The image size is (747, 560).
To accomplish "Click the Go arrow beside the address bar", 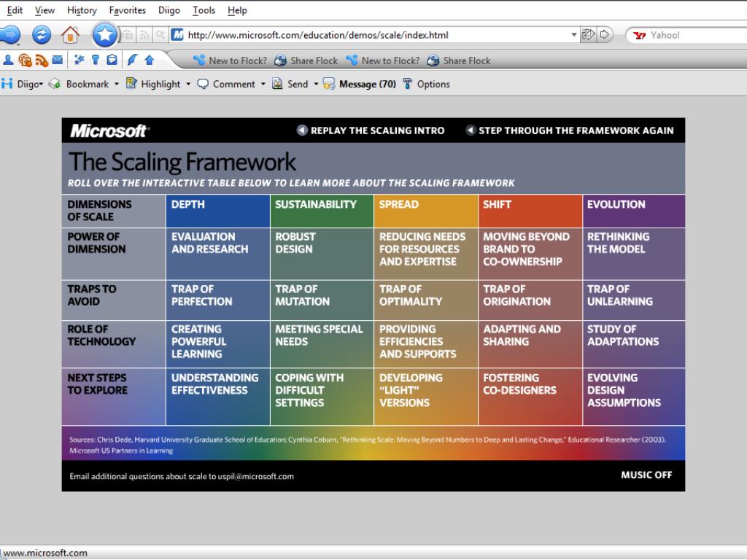I will 605,35.
